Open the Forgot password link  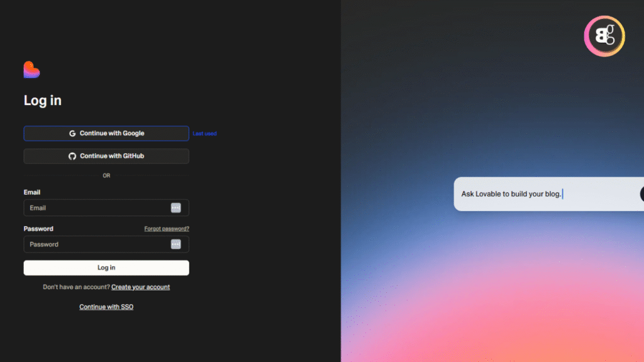tap(166, 228)
